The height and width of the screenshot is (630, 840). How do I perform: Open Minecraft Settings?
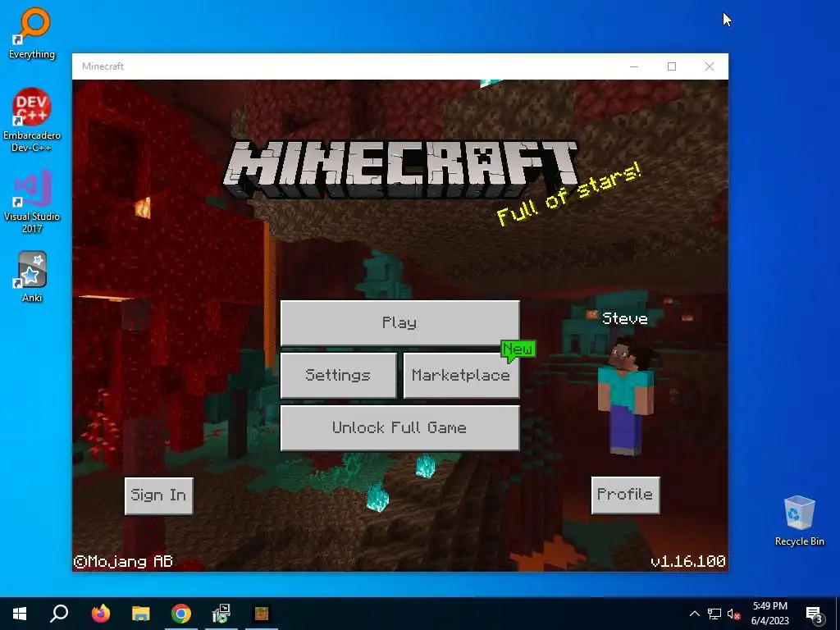point(338,375)
